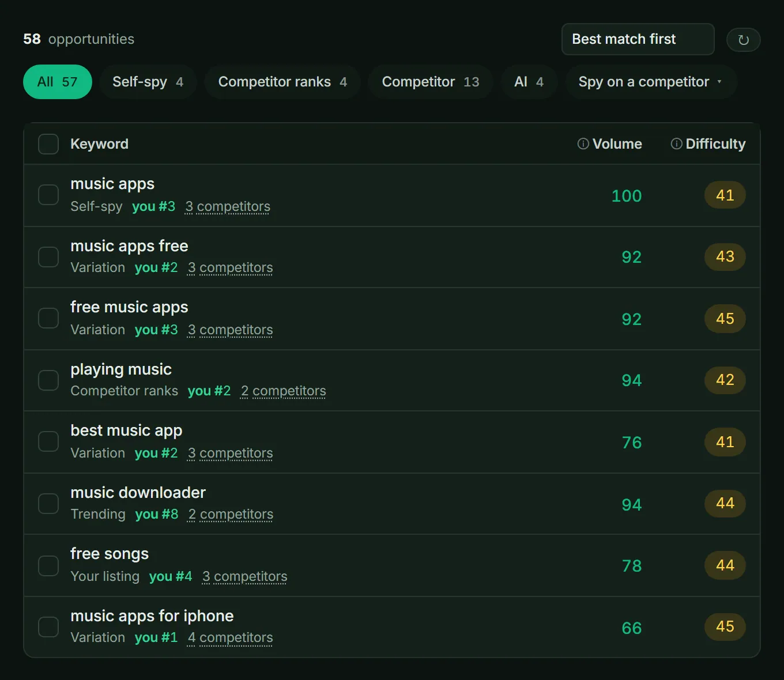Viewport: 784px width, 680px height.
Task: Click the playing music keyword
Action: click(x=121, y=369)
